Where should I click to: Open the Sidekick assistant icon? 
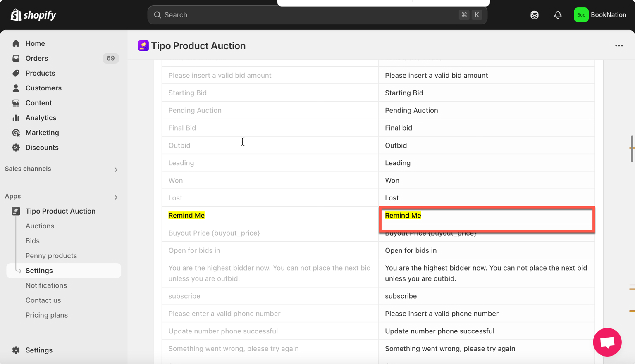534,15
